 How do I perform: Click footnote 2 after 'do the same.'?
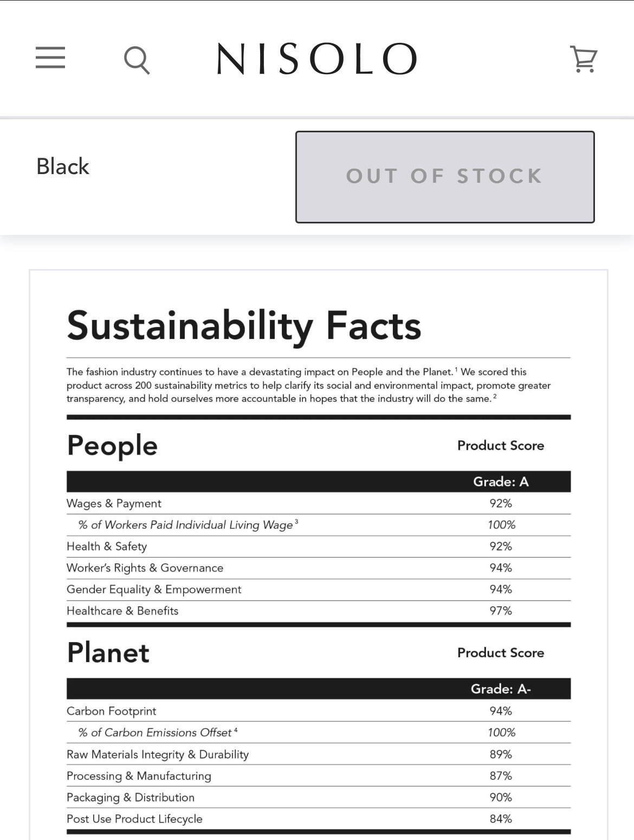495,397
